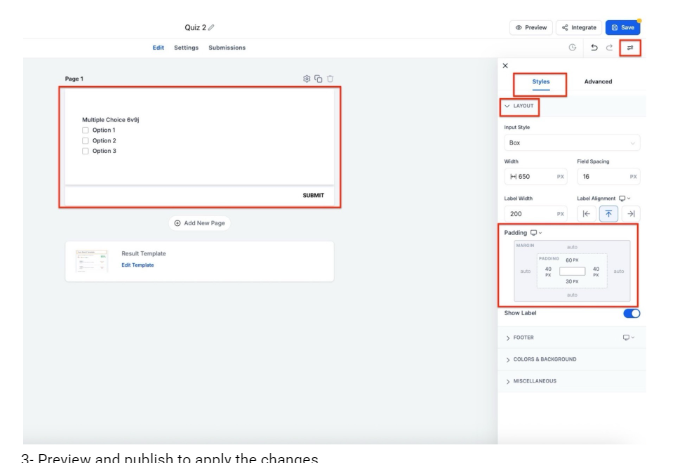Screen dimensions: 691x463
Task: Open Label Alignment device selector
Action: tap(624, 198)
